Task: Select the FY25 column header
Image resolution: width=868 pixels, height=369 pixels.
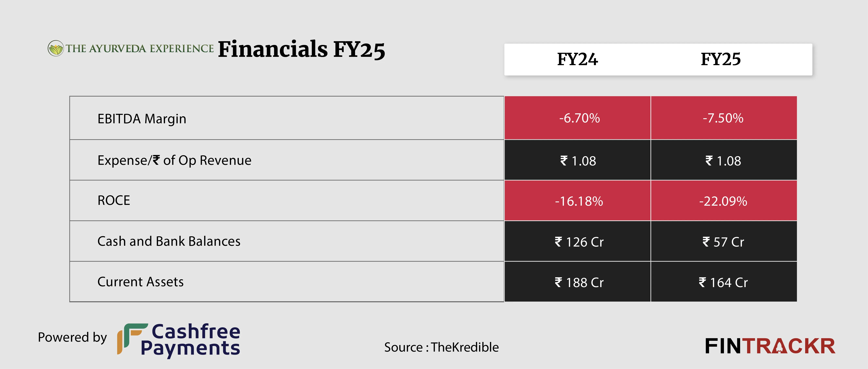Action: 721,59
